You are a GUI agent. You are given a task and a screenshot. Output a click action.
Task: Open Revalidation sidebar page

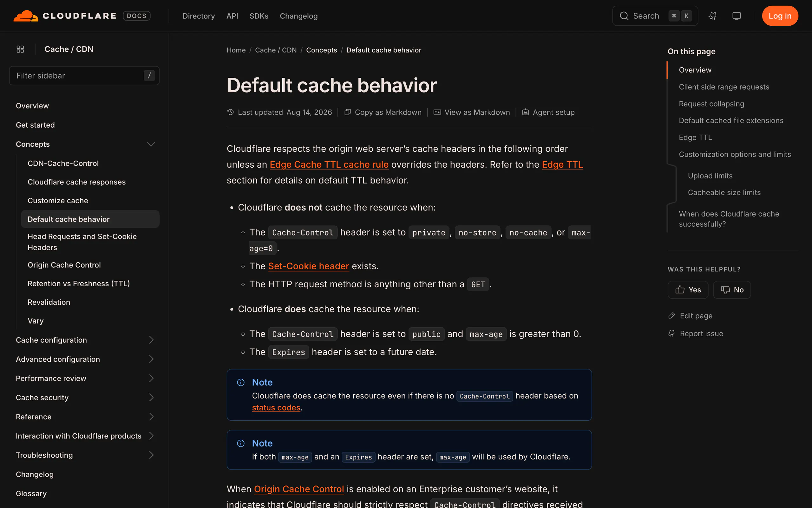(49, 302)
